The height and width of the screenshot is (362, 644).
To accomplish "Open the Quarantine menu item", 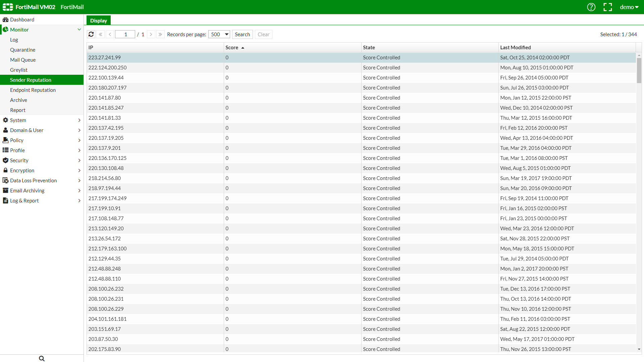I will [x=22, y=50].
